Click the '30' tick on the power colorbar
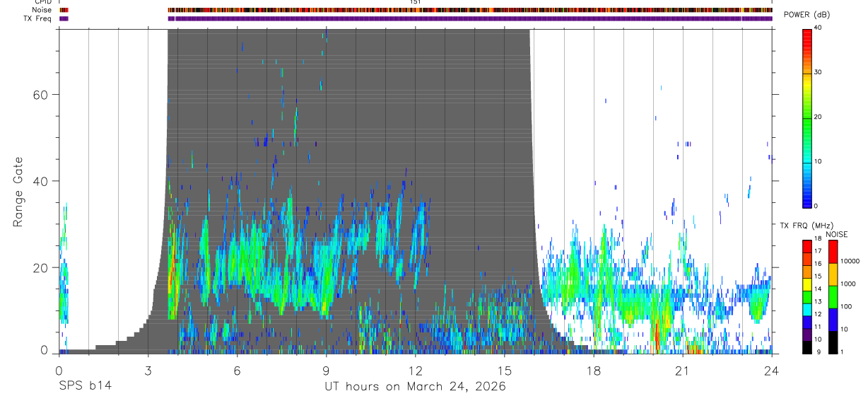868x401 pixels. click(x=818, y=72)
